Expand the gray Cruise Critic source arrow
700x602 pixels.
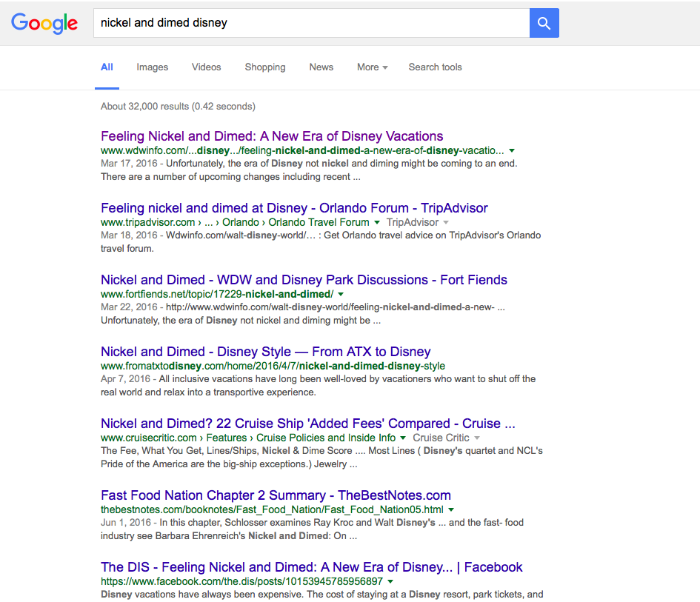pos(477,438)
